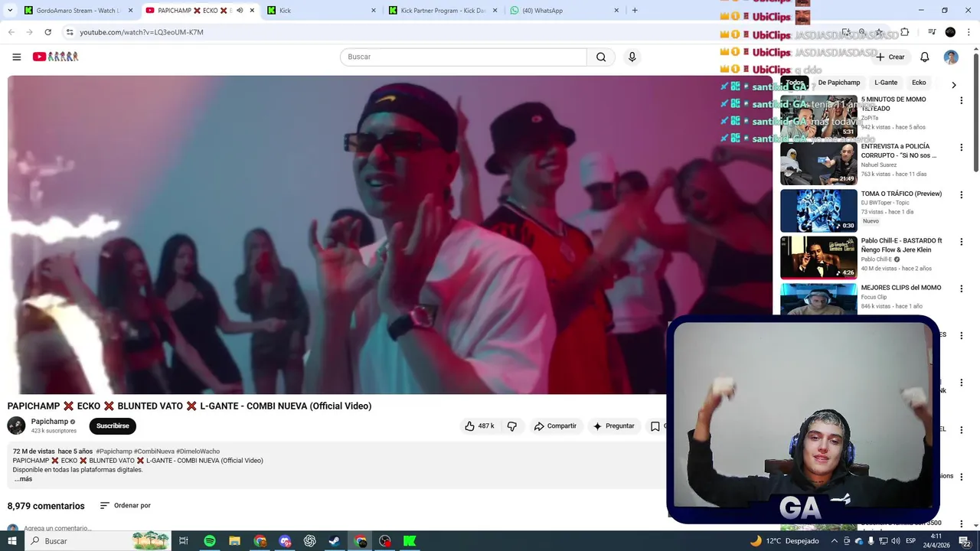
Task: Expand the video description with ...más
Action: coord(23,479)
